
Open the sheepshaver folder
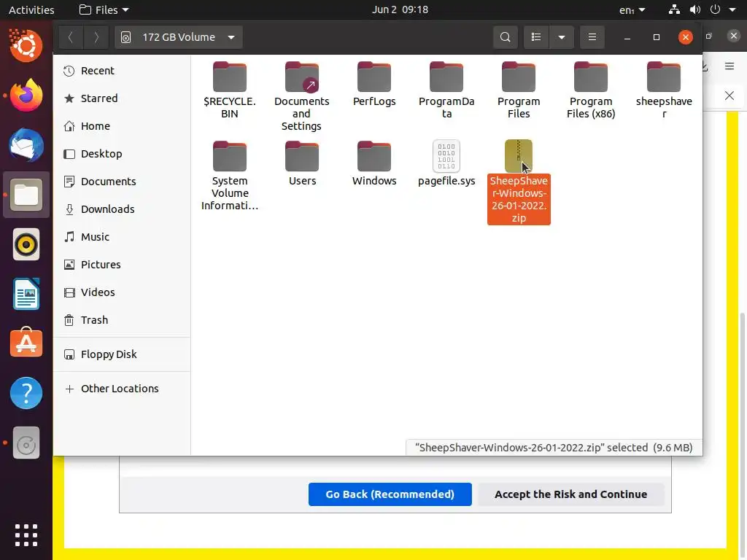664,90
